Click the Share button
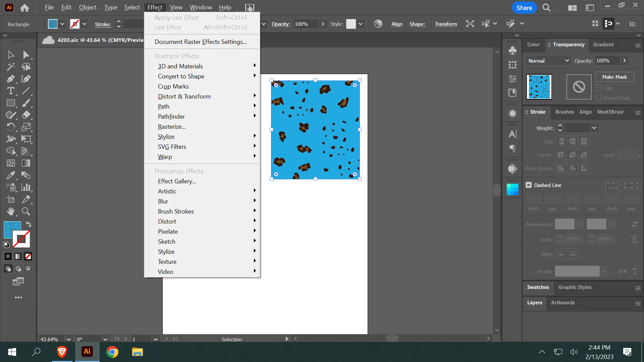Screen dimensions: 644x362 tap(524, 8)
